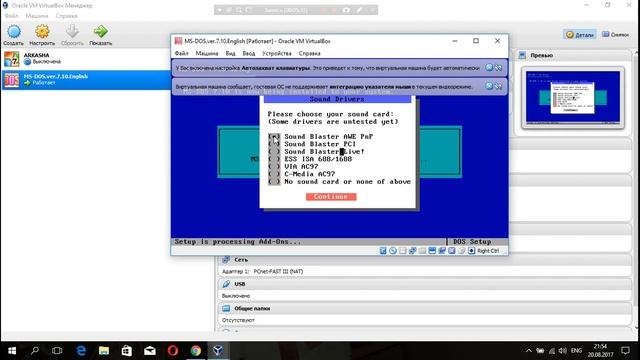This screenshot has width=640, height=360.
Task: Open Ввод menu in VM window
Action: tap(249, 53)
